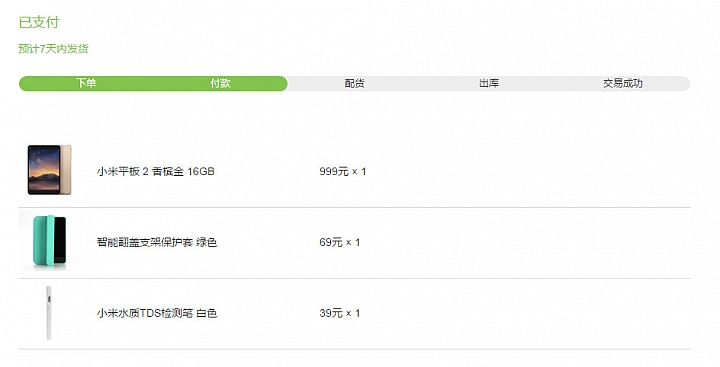Screen dimensions: 720x367
Task: Click the gold back of the tablet image
Action: (66, 169)
